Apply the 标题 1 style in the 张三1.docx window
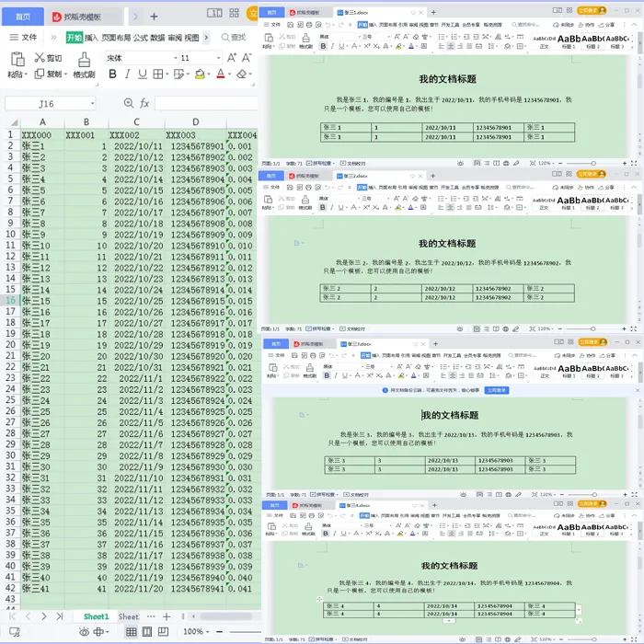This screenshot has height=644, width=644. pos(569,41)
